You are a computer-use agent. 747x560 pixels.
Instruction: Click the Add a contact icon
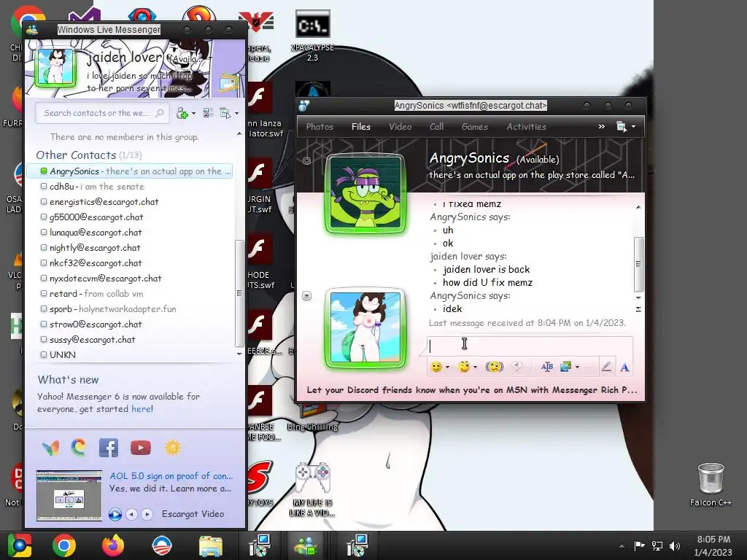[182, 113]
